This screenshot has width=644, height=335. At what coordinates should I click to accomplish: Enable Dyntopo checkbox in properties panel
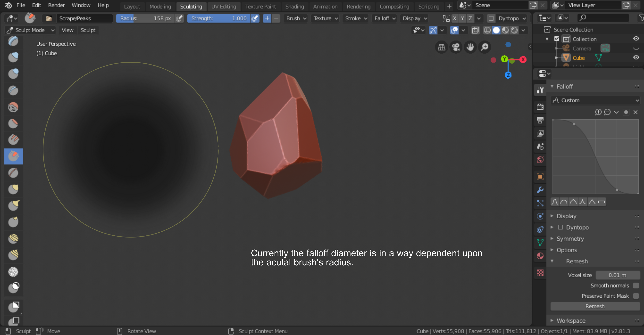[560, 227]
